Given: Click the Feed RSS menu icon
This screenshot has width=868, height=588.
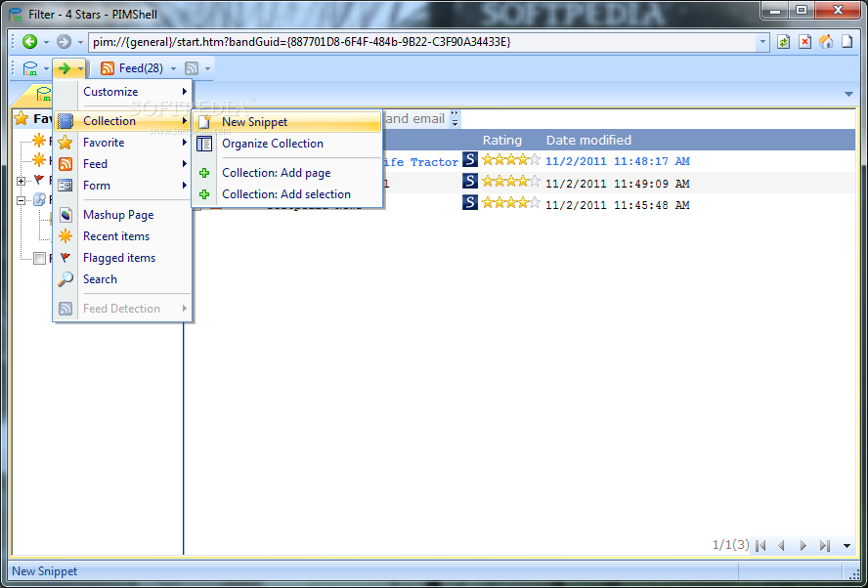Looking at the screenshot, I should (65, 164).
